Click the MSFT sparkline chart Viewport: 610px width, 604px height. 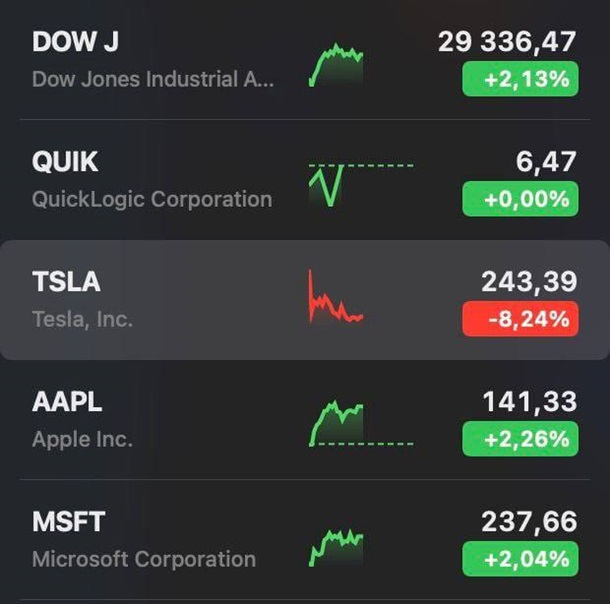(336, 545)
